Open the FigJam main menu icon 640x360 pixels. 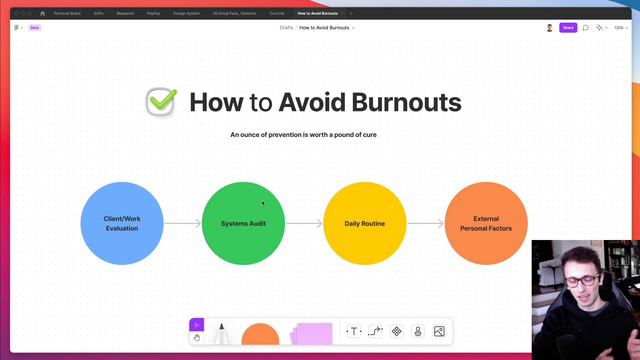tap(18, 28)
